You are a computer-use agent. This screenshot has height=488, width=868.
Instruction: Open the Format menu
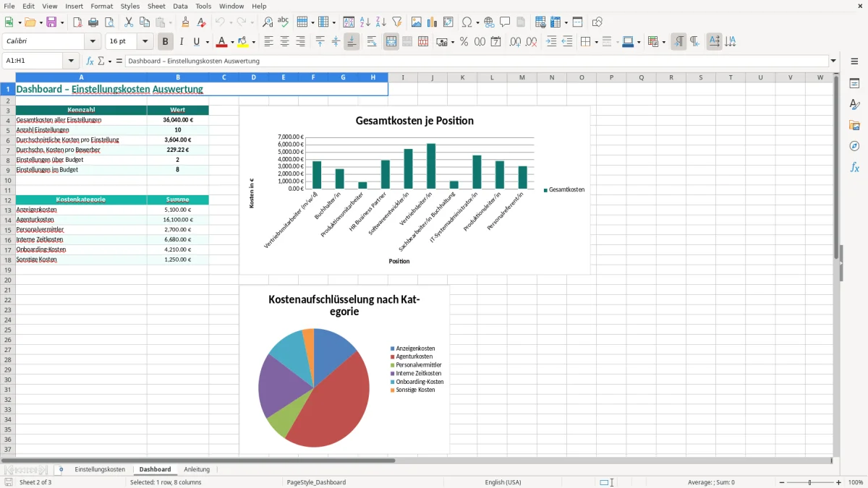[101, 6]
